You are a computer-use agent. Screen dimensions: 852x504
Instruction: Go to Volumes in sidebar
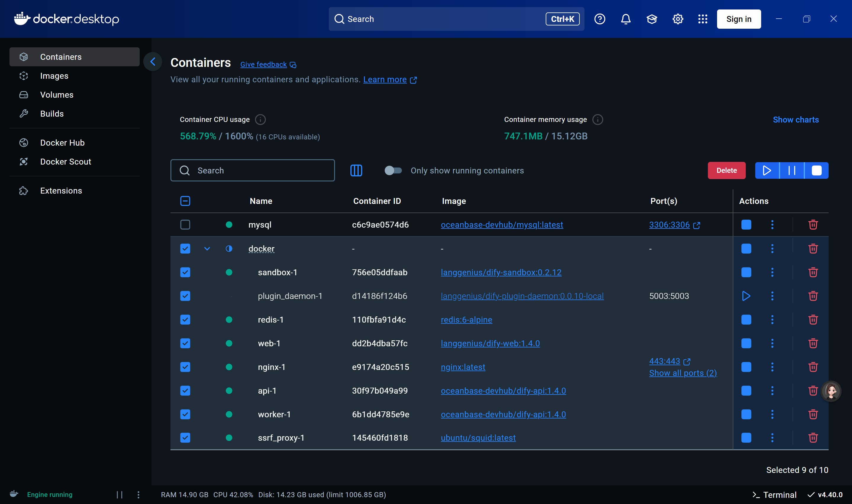(x=56, y=95)
